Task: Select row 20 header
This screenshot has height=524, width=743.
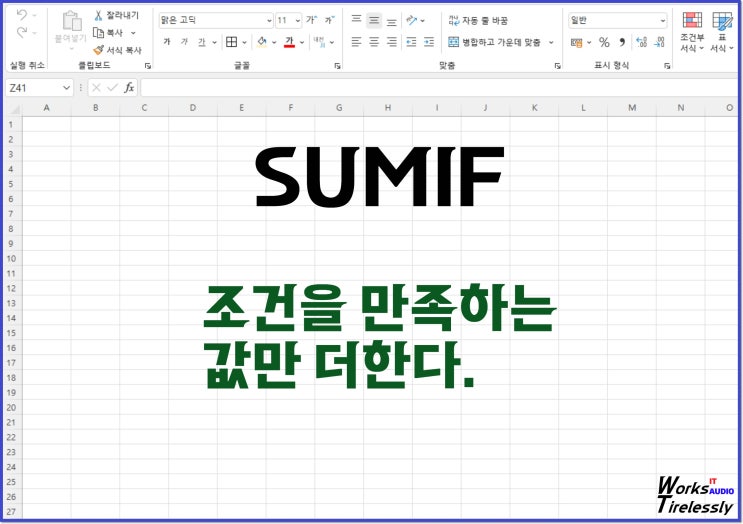Action: [x=11, y=407]
